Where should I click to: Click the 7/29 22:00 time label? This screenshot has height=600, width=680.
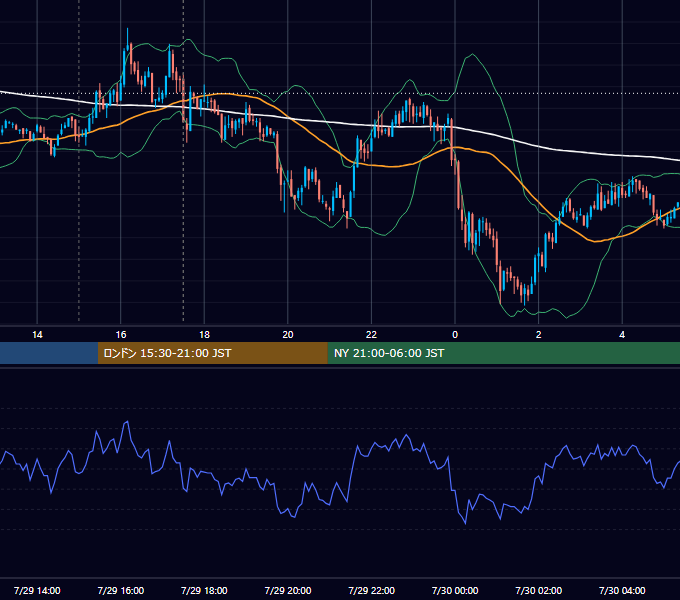click(x=372, y=590)
